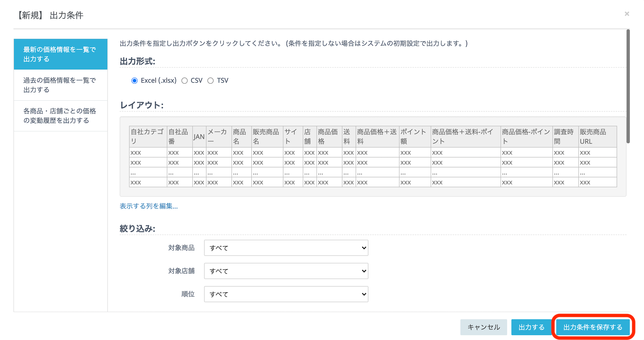Click the JAN column header in layout
This screenshot has height=340, width=644.
pos(199,137)
